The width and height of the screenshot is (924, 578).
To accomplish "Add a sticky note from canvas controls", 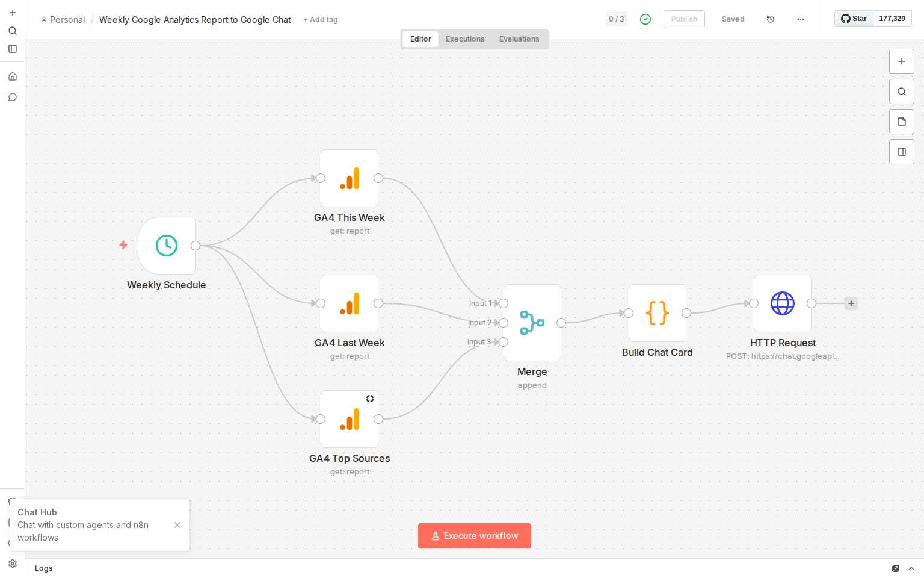I will coord(901,121).
